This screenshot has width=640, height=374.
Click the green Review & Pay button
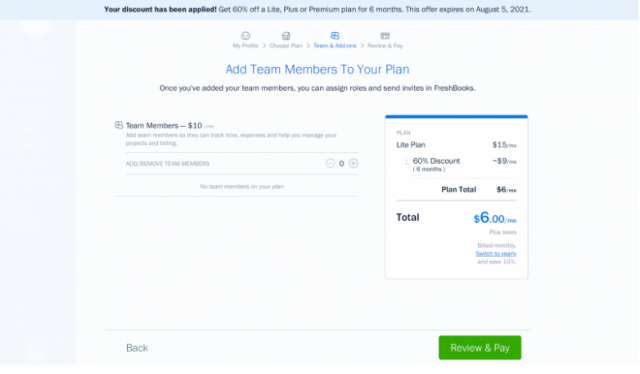[480, 348]
